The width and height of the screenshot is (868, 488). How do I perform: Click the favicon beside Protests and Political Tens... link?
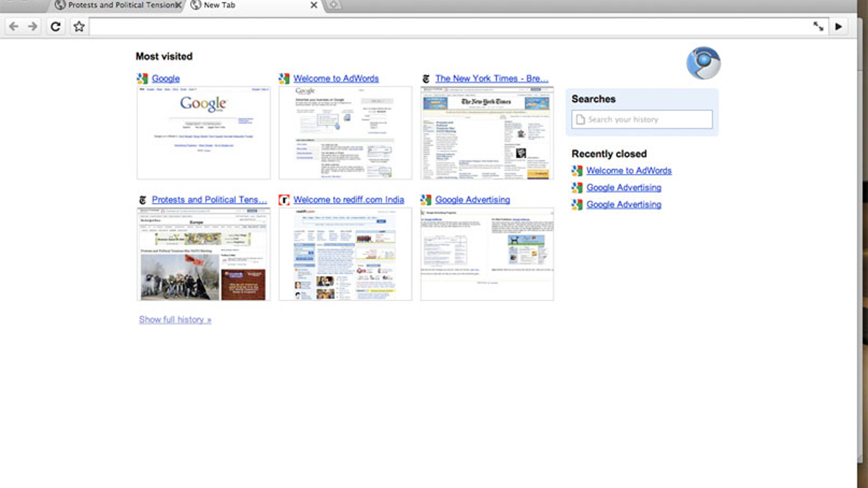142,200
